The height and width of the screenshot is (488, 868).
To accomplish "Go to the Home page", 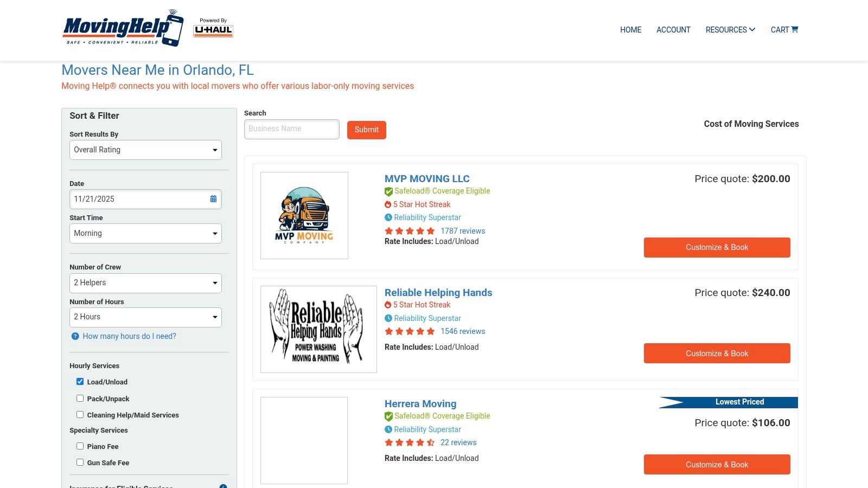I will click(x=630, y=30).
